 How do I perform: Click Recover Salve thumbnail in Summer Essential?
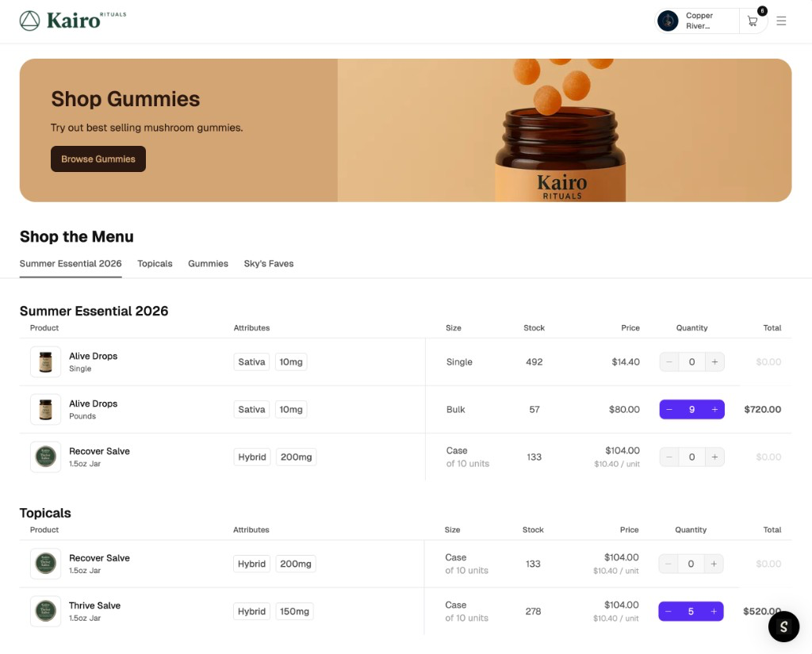point(45,457)
